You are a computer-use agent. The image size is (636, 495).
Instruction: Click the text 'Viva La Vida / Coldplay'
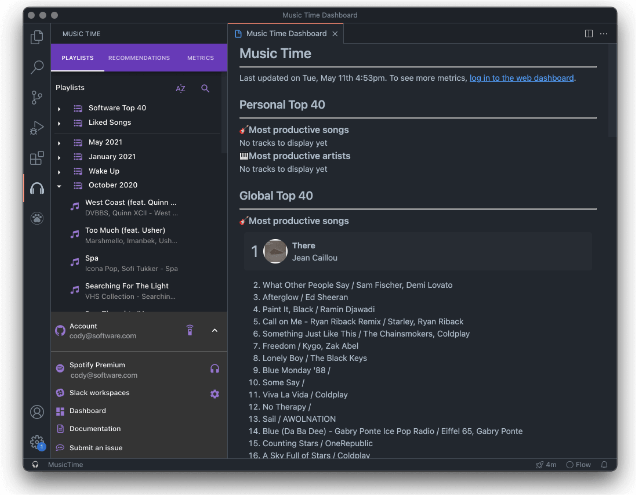tap(305, 394)
